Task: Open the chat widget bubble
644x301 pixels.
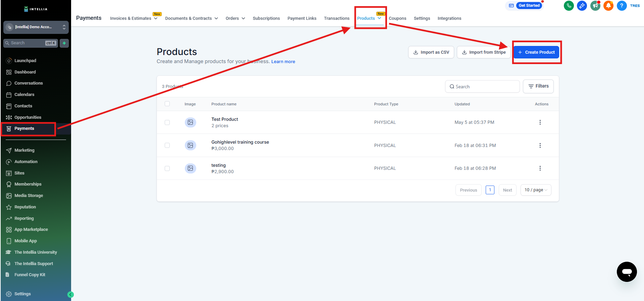Action: pyautogui.click(x=627, y=272)
